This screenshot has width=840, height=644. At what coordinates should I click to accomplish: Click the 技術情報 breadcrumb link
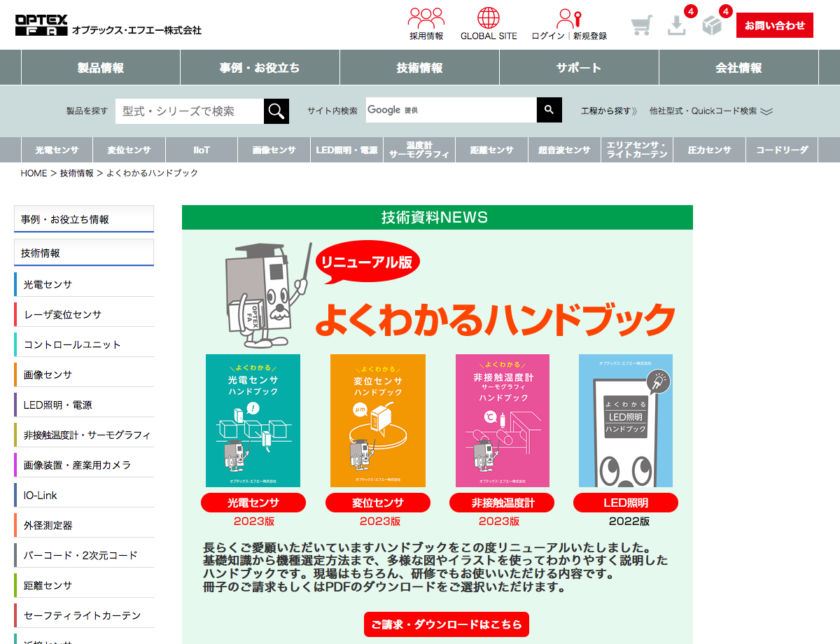coord(76,173)
